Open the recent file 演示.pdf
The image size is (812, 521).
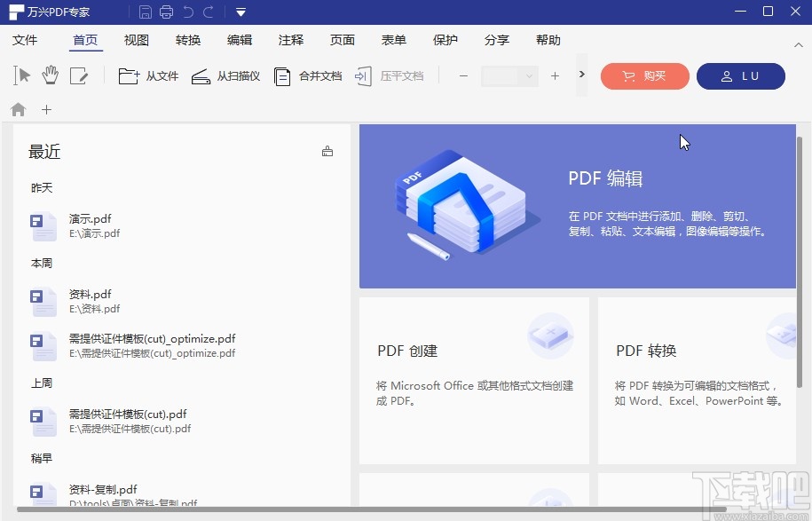click(90, 218)
